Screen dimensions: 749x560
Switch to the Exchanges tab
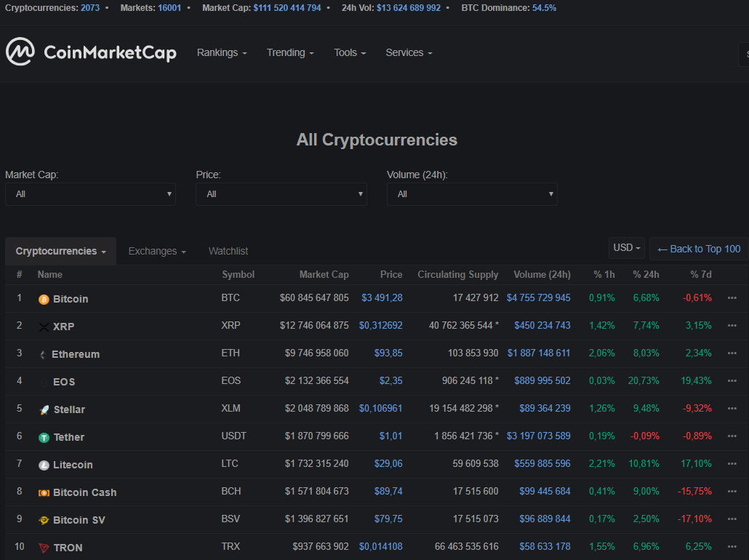pos(156,251)
